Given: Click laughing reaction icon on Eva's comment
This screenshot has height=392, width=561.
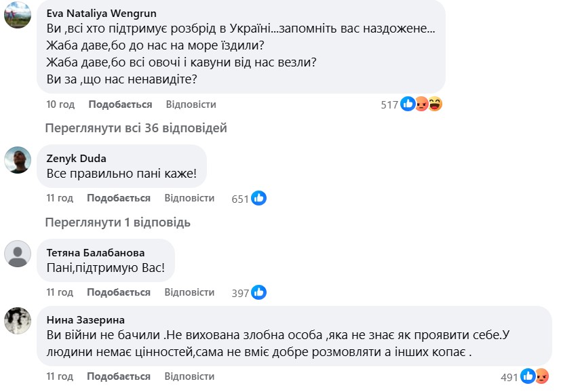Looking at the screenshot, I should click(x=435, y=104).
